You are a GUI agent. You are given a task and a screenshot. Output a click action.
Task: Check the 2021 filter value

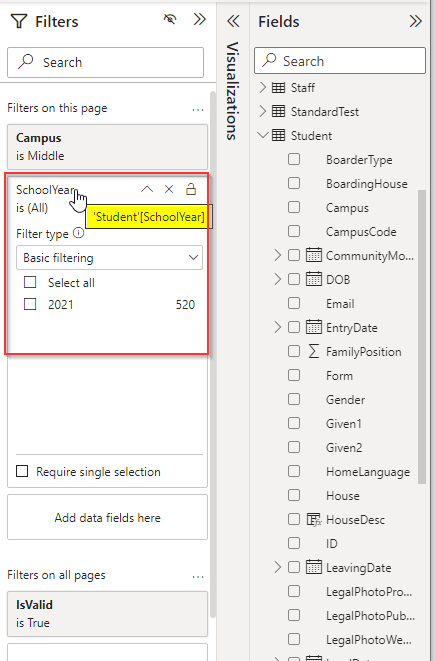tap(30, 304)
